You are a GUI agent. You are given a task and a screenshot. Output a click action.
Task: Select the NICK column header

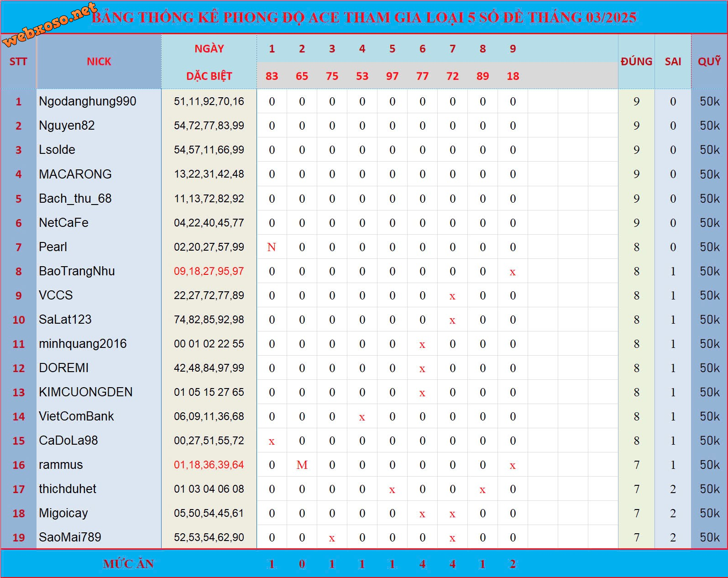[99, 62]
